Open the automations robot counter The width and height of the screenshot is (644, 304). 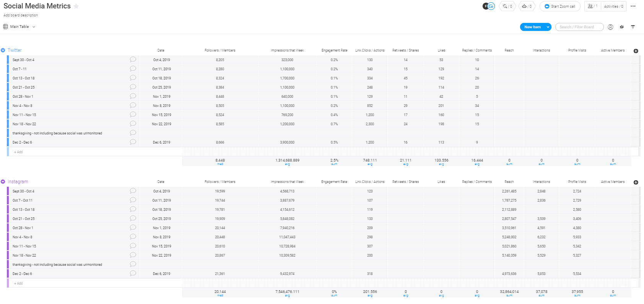click(527, 6)
